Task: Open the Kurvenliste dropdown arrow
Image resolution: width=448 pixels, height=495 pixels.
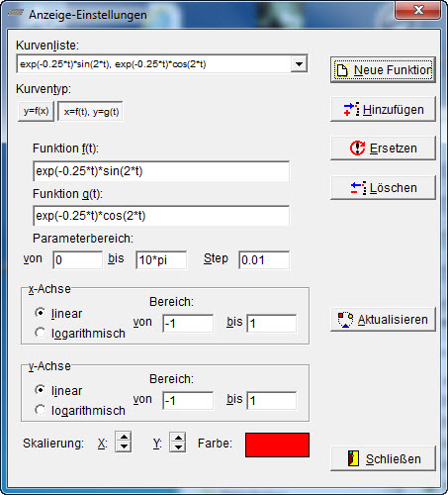Action: pyautogui.click(x=299, y=64)
